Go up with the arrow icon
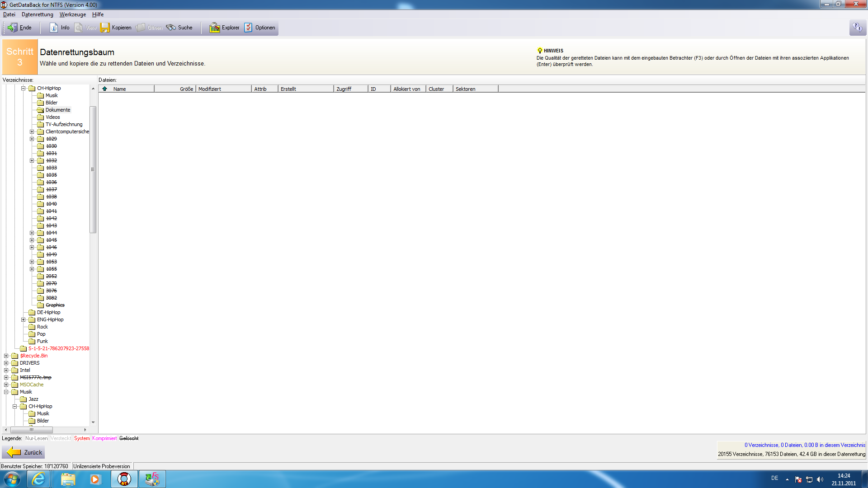This screenshot has height=488, width=868. pos(105,89)
